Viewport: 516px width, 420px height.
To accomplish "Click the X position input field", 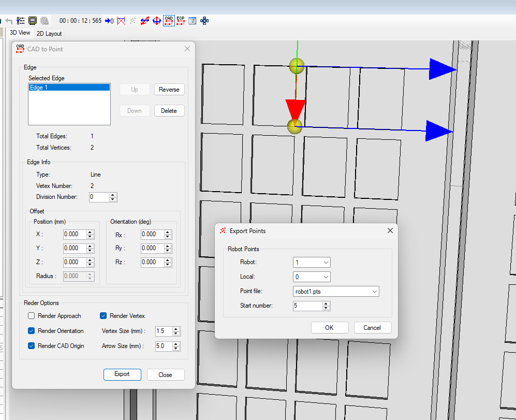I will pos(75,235).
